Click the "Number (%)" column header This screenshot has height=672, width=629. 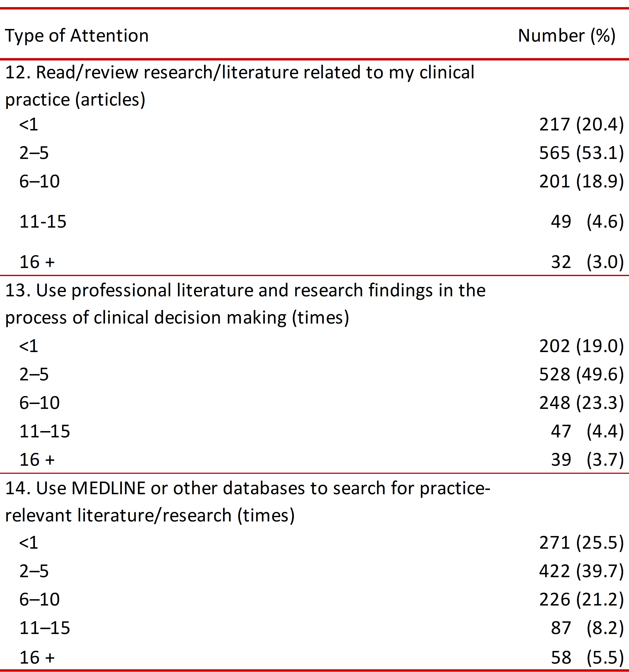point(566,36)
